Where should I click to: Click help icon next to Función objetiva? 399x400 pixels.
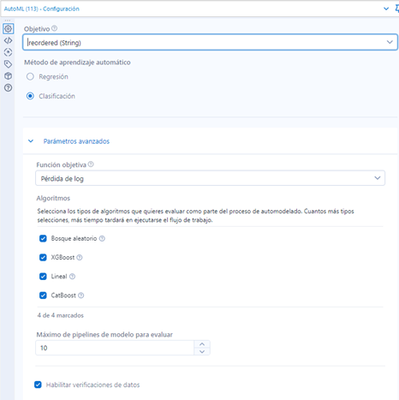click(x=91, y=164)
